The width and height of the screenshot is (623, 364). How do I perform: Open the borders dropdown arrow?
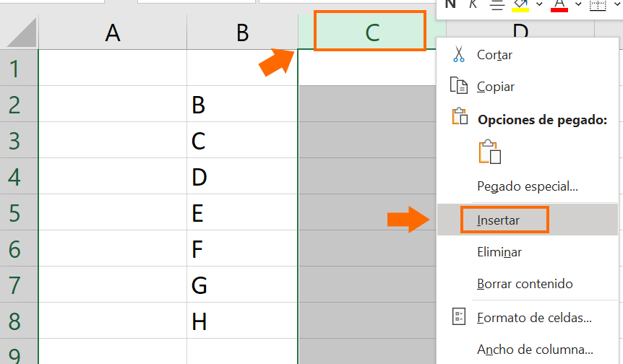(617, 4)
